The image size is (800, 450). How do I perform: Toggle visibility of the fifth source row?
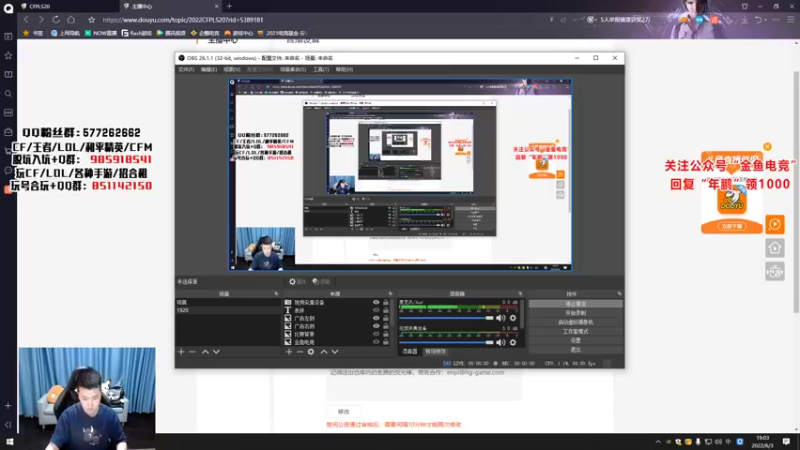(376, 334)
